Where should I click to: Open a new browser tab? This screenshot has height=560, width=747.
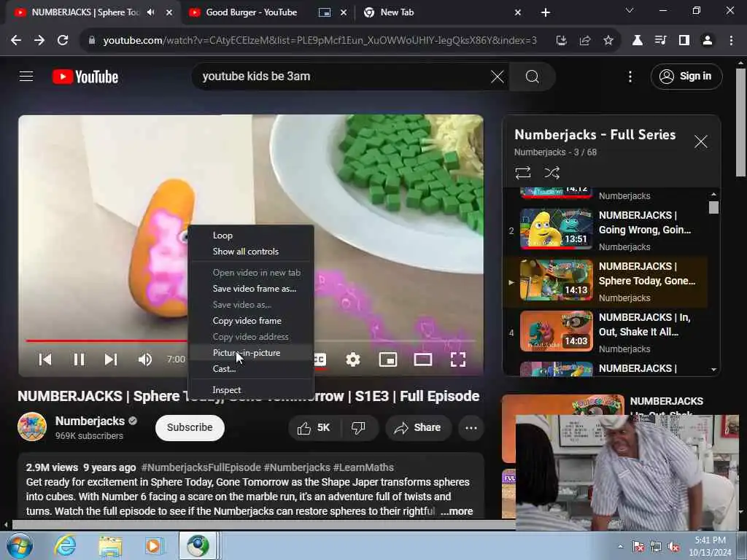click(x=546, y=12)
